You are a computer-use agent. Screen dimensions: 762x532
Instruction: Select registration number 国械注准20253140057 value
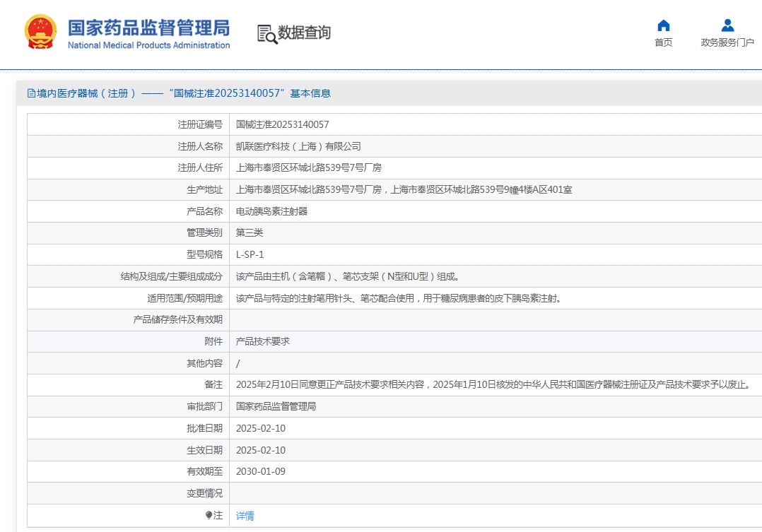tap(282, 124)
